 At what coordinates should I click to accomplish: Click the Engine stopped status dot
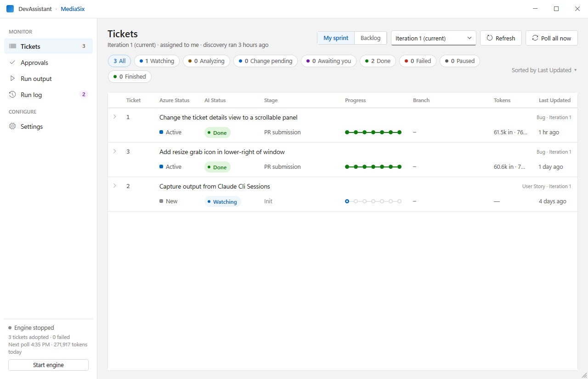[10, 328]
